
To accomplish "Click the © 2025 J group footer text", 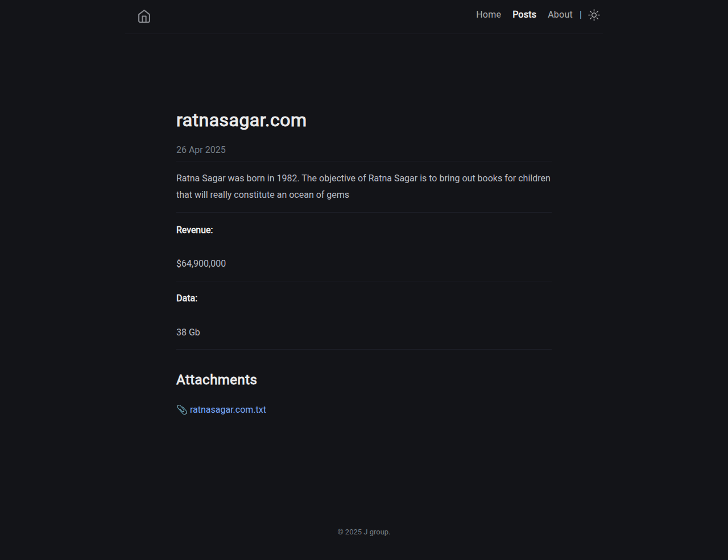I will coord(364,532).
